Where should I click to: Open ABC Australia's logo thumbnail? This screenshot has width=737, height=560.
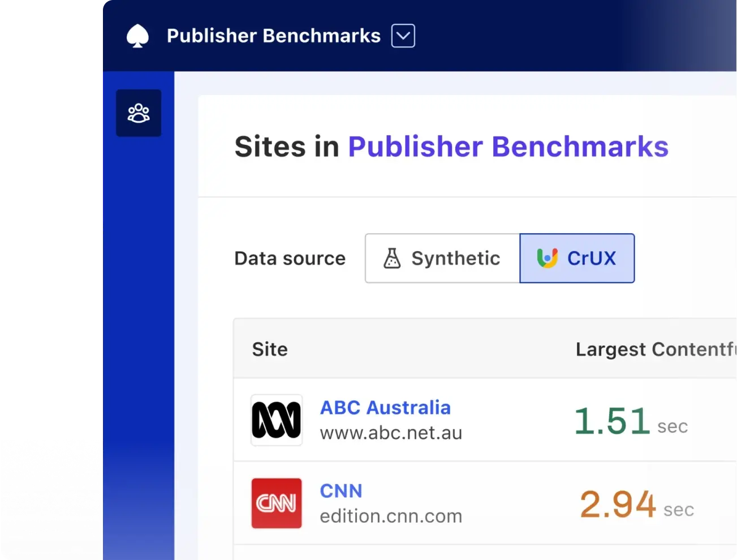coord(276,420)
